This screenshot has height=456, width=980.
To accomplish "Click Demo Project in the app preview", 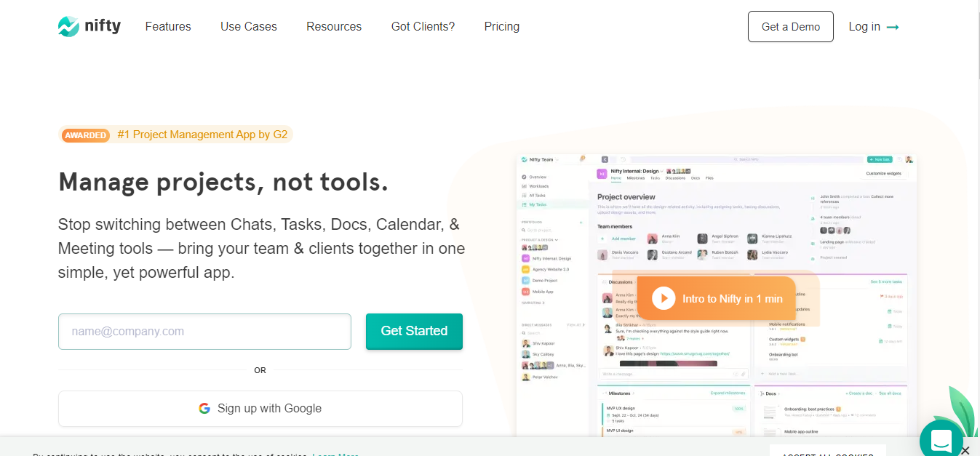I will point(541,280).
